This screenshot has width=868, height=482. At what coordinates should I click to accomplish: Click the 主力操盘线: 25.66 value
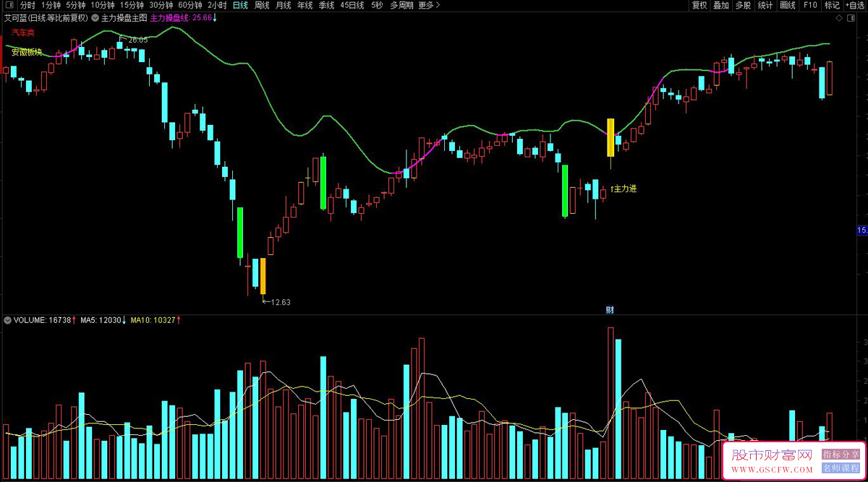(x=181, y=17)
